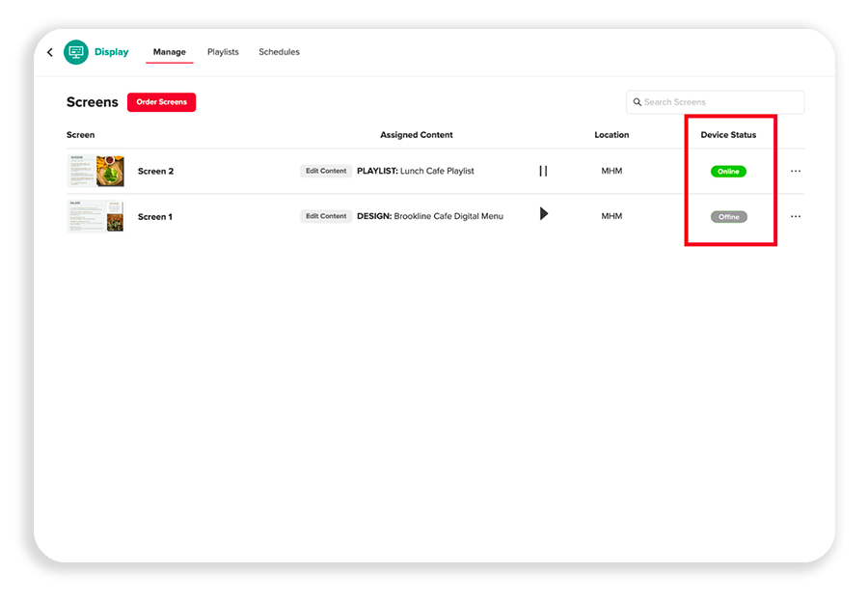868x601 pixels.
Task: Edit Content for Screen 2
Action: click(326, 171)
